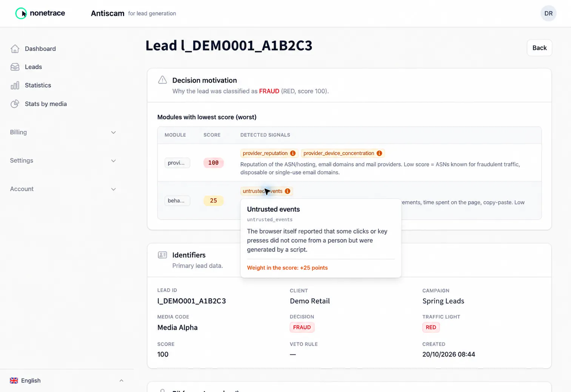Click the nonetrace logo icon

click(21, 13)
